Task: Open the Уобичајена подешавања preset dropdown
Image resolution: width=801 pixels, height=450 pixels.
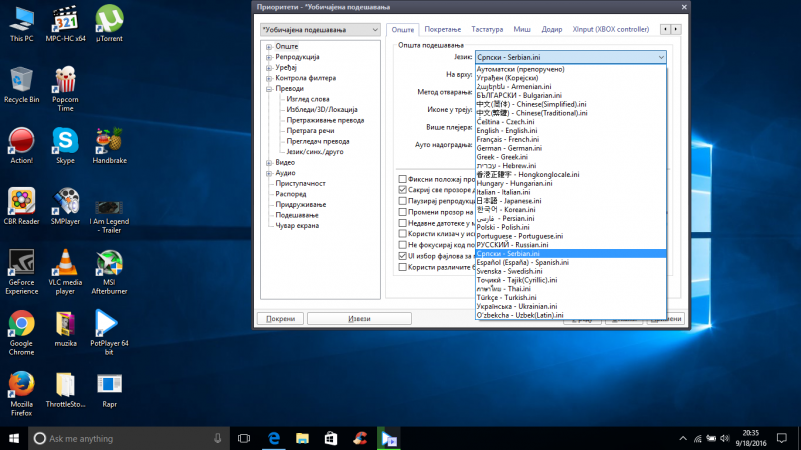Action: coord(320,30)
